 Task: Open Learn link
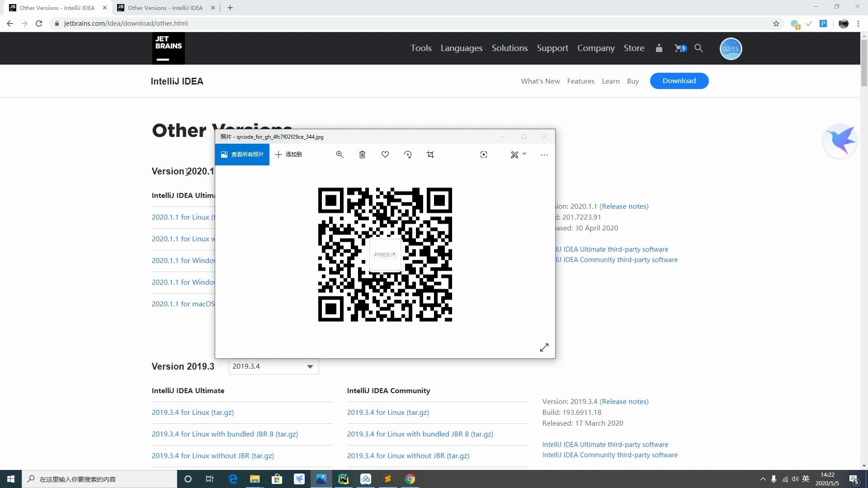(x=610, y=81)
